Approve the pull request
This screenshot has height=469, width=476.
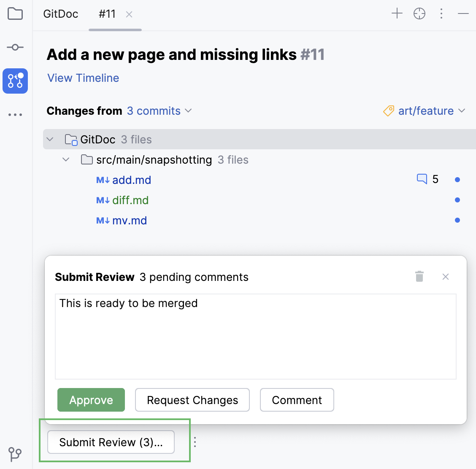point(91,400)
